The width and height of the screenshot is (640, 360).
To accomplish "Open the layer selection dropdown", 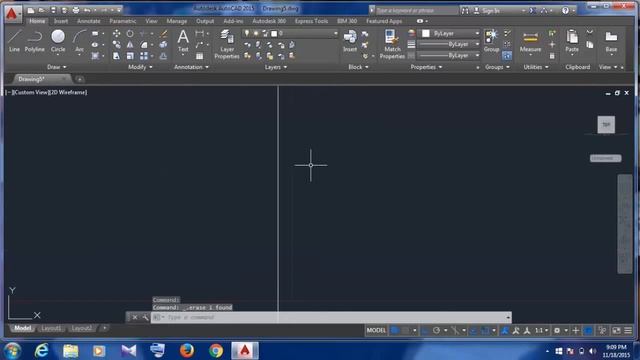I will tap(336, 33).
